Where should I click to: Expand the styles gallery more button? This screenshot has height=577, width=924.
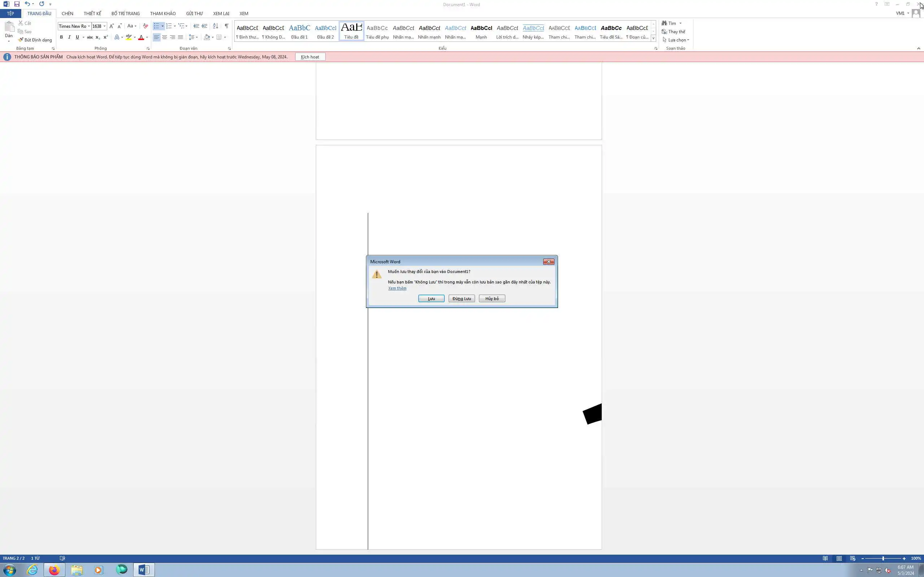click(x=653, y=38)
